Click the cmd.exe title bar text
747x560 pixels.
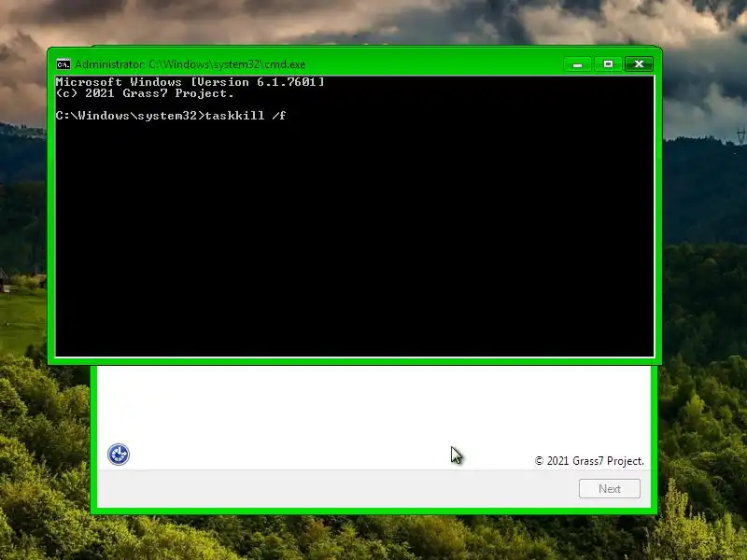tap(190, 64)
